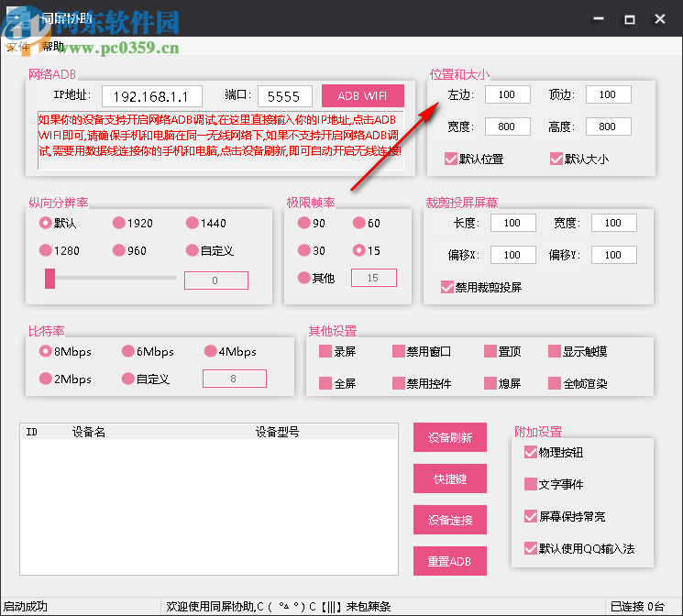Select the 1280 resolution option
Image resolution: width=683 pixels, height=616 pixels.
pyautogui.click(x=45, y=250)
